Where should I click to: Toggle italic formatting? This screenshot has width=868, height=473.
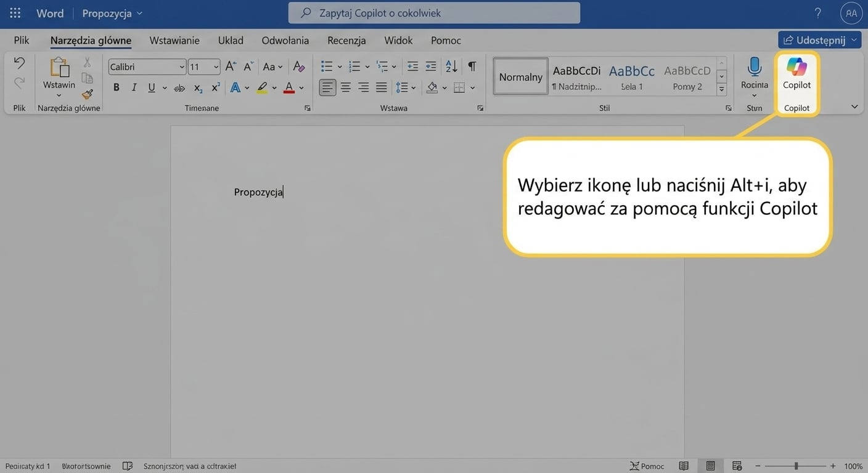click(134, 87)
